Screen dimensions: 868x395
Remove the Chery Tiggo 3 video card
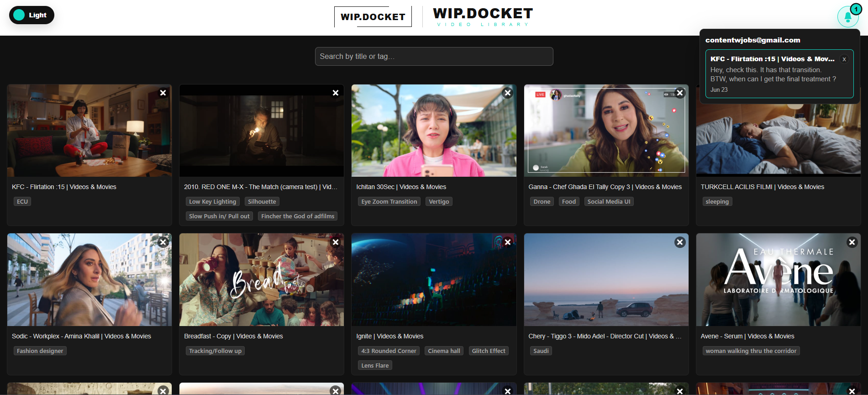tap(680, 242)
